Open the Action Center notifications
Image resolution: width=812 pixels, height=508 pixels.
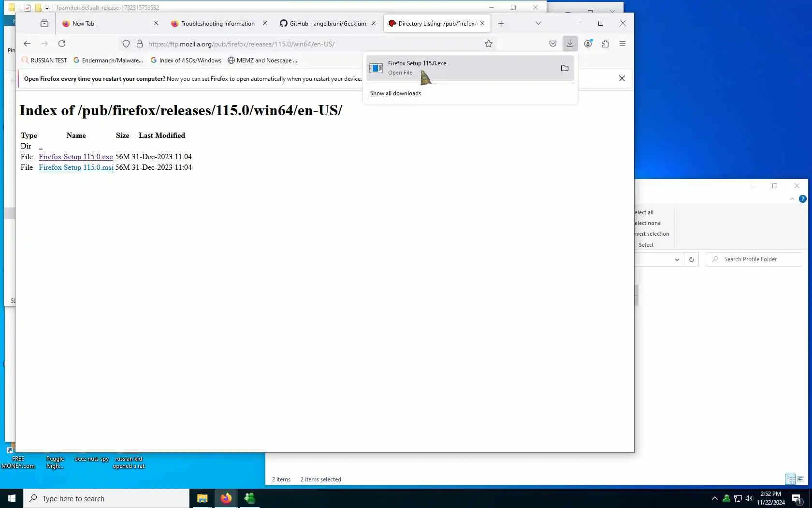797,498
